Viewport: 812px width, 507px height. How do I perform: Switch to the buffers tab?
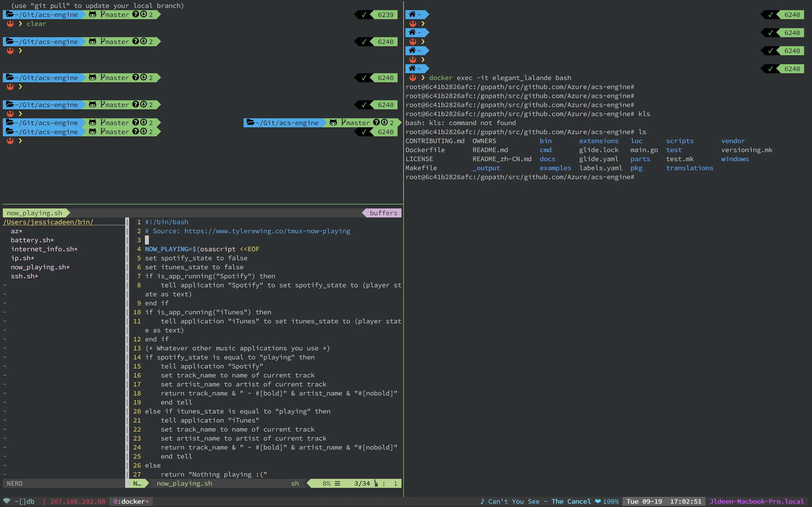(383, 213)
